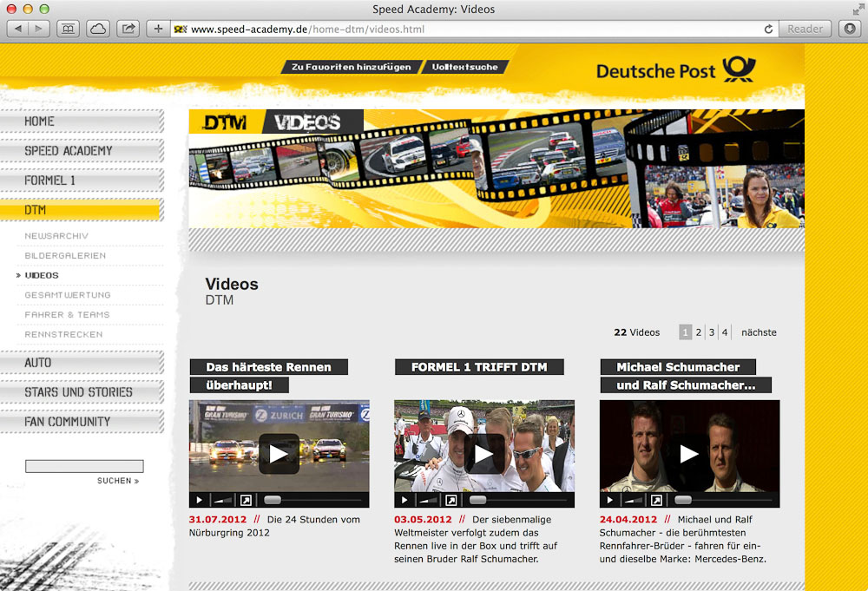Viewport: 868px width, 591px height.
Task: Click the date 24.04.2012
Action: (628, 520)
